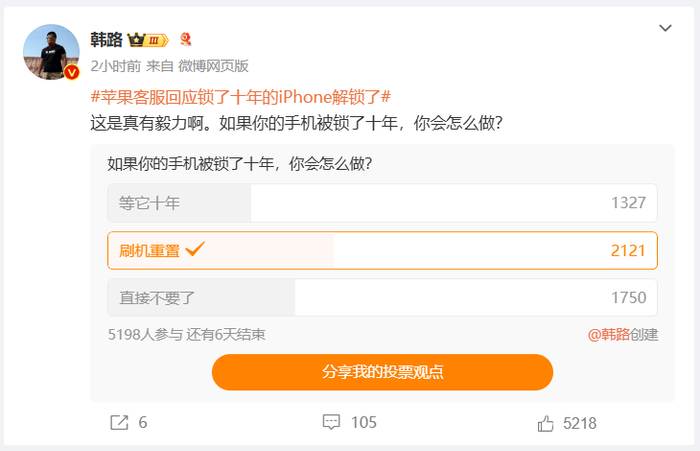The width and height of the screenshot is (700, 451).
Task: Click the 2121 vote count
Action: click(628, 251)
